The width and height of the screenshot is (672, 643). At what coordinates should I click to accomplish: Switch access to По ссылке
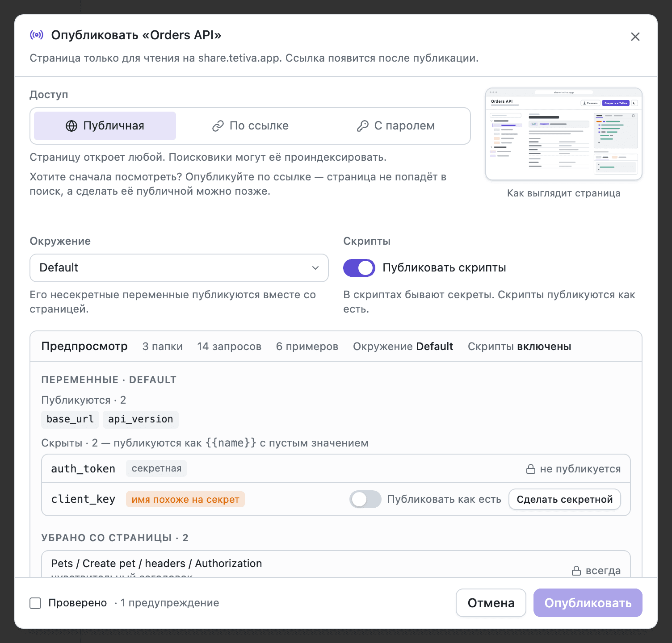click(250, 126)
